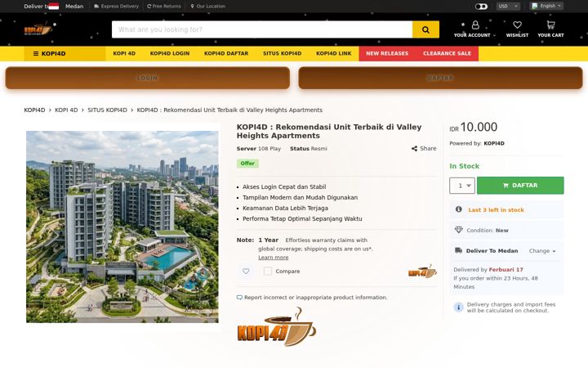Open the KOPI4D LOGIN menu item
588x368 pixels.
tap(170, 54)
